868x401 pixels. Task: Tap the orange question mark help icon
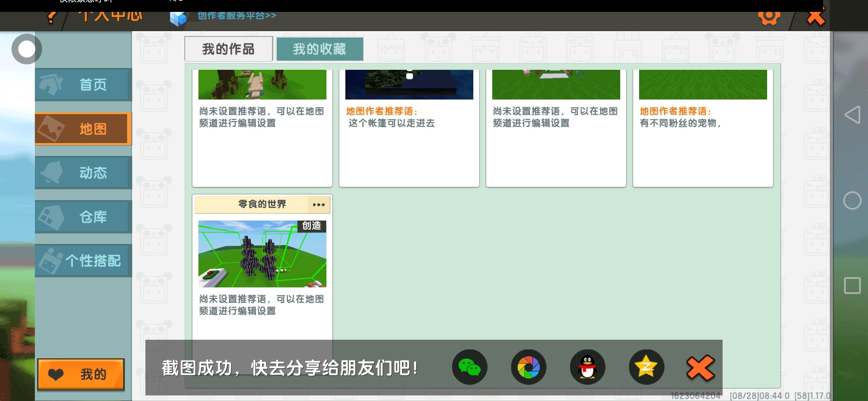52,17
